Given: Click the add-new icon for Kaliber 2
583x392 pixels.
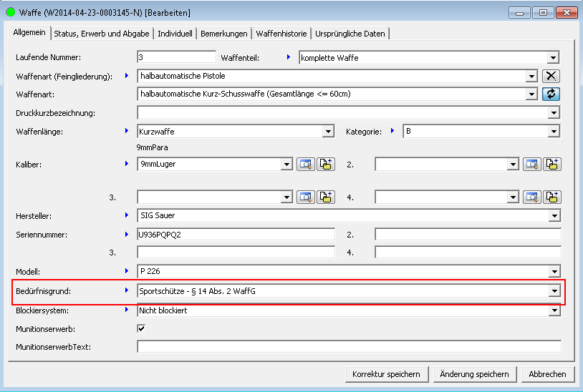Looking at the screenshot, I should tap(551, 164).
